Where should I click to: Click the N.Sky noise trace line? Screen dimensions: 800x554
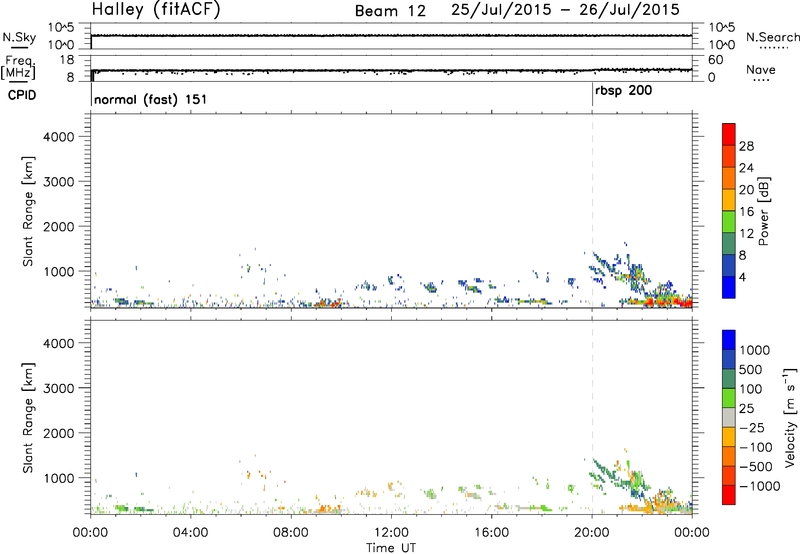click(391, 36)
